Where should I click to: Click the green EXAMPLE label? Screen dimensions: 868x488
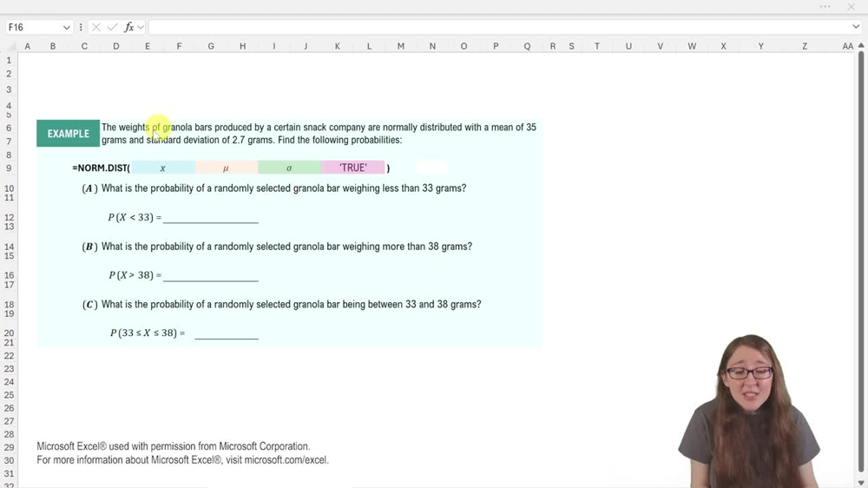pyautogui.click(x=68, y=134)
